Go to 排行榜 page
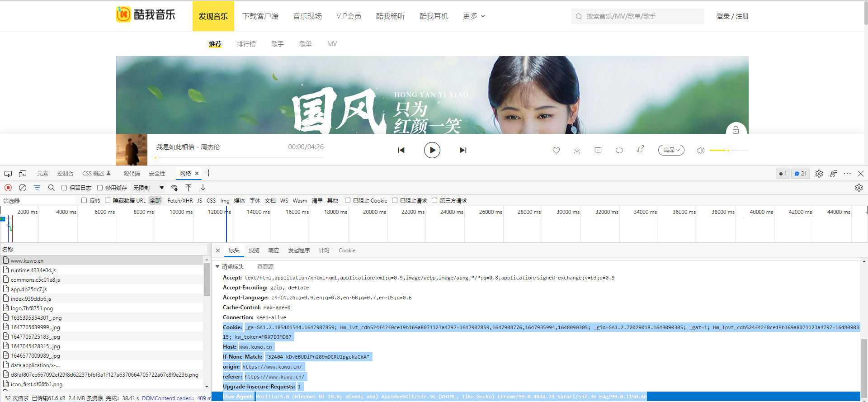 click(x=246, y=44)
